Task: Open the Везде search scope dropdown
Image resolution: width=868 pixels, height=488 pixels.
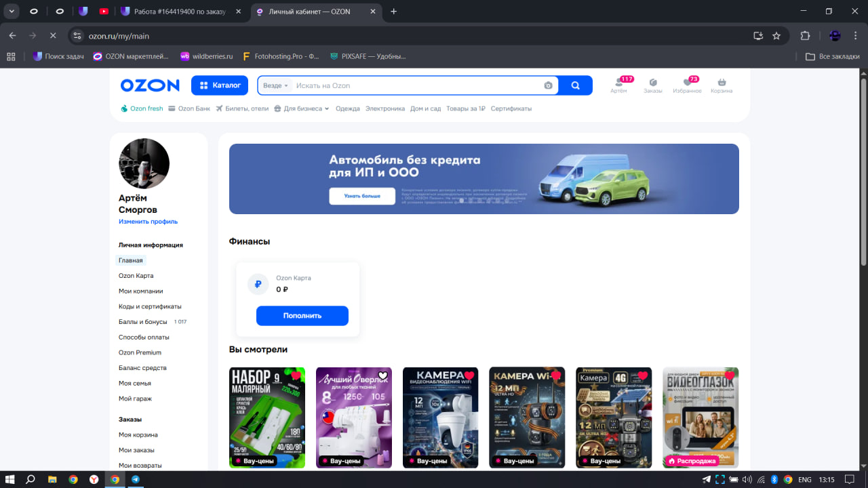Action: tap(275, 85)
